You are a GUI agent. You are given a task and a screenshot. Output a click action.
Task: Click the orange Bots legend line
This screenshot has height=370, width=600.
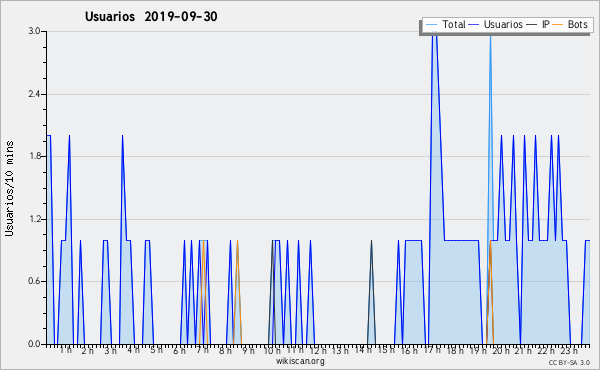[x=558, y=25]
